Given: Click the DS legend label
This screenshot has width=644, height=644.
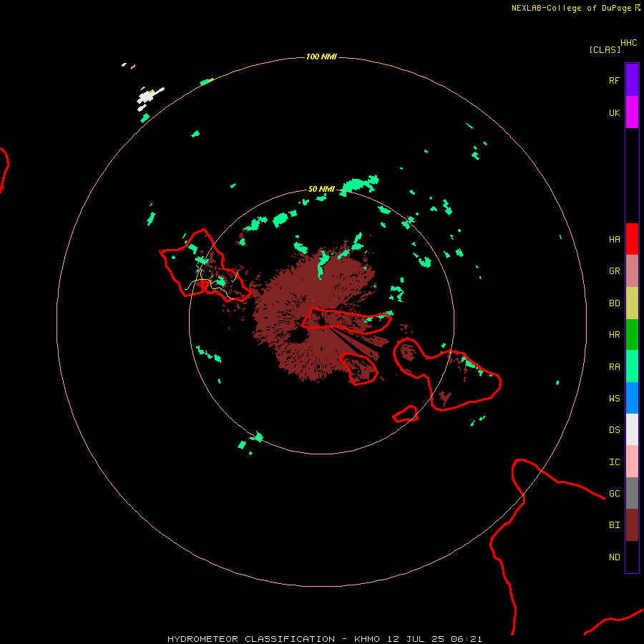Looking at the screenshot, I should [x=614, y=430].
